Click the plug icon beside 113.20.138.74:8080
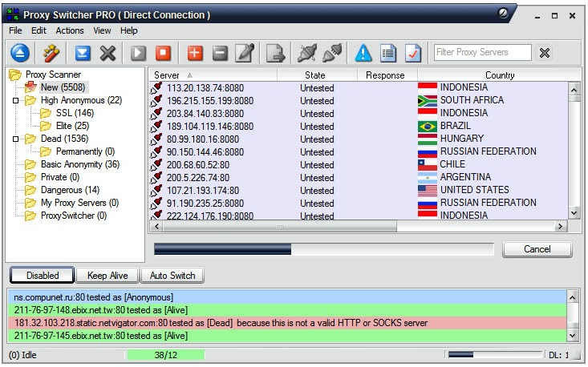This screenshot has width=588, height=367. point(156,88)
